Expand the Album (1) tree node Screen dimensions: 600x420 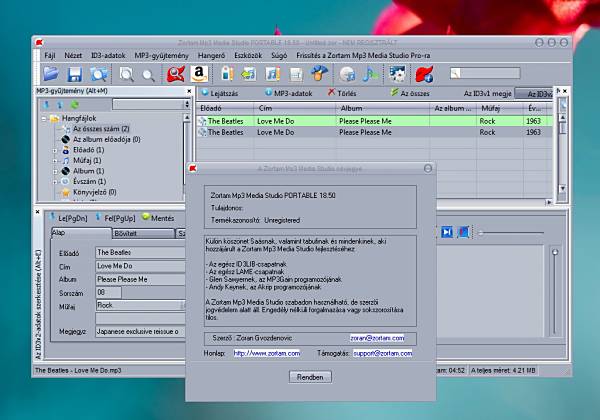click(55, 171)
